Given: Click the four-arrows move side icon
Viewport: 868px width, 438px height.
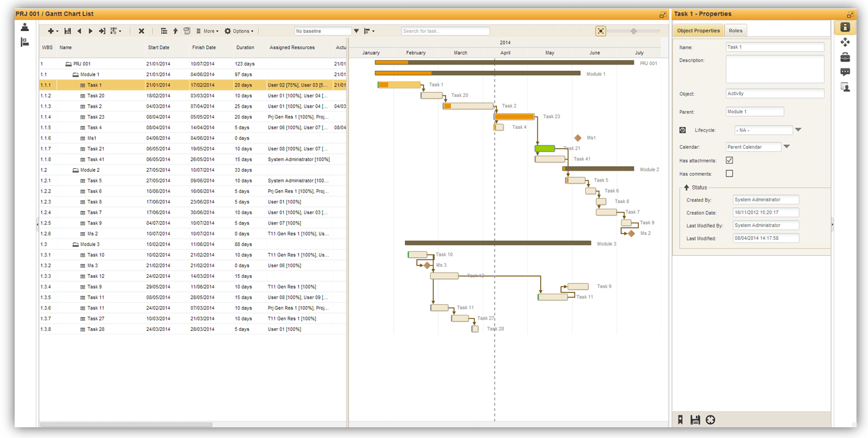Looking at the screenshot, I should pyautogui.click(x=845, y=42).
